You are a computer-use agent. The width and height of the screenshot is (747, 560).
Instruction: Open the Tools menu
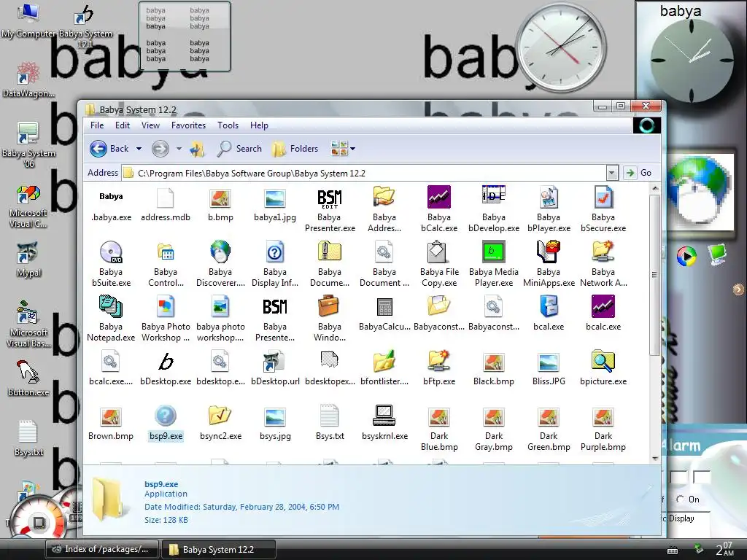pyautogui.click(x=228, y=125)
